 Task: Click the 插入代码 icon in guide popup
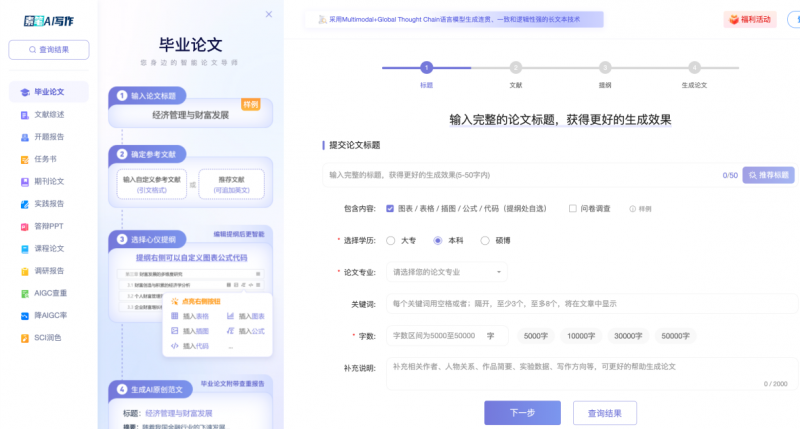coord(174,346)
